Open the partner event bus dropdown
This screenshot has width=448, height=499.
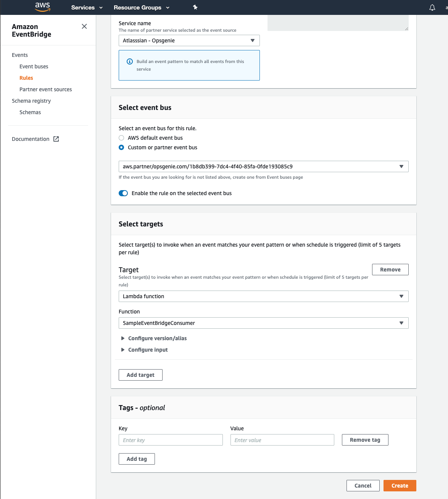coord(264,166)
